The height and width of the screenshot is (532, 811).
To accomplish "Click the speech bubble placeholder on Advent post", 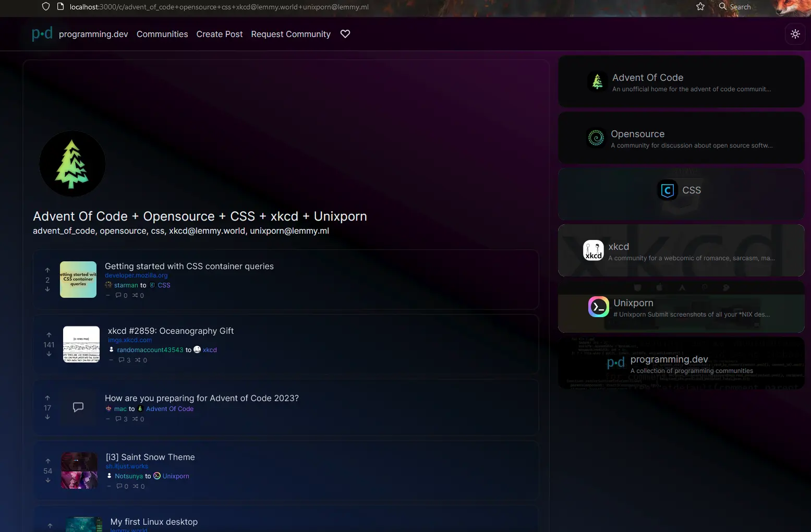I will point(78,407).
